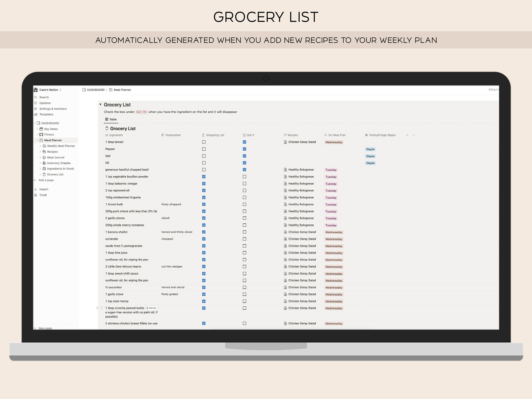Open Settings & members via the gear icon
Screen dimensions: 532x399
(36, 109)
